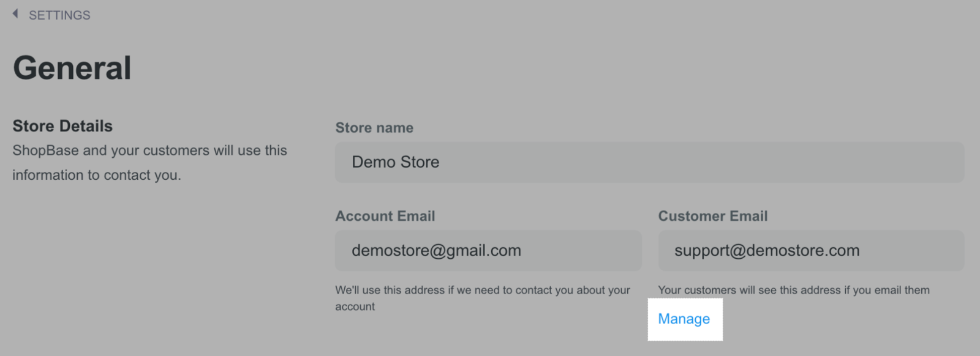980x356 pixels.
Task: Place cursor on 'Demo Store' text
Action: pyautogui.click(x=396, y=162)
